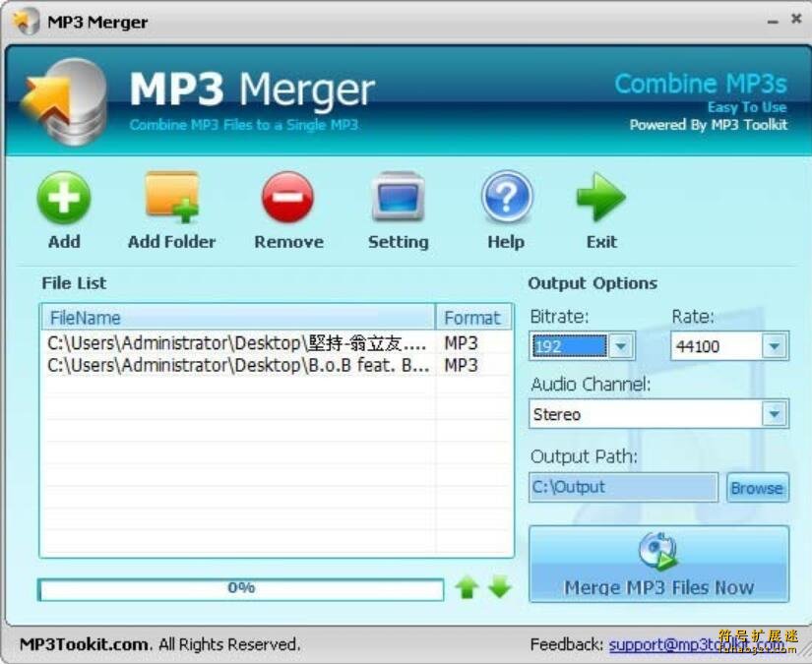Click the MP3 Merger title bar icon
Viewport: 812px width, 664px height.
click(26, 22)
